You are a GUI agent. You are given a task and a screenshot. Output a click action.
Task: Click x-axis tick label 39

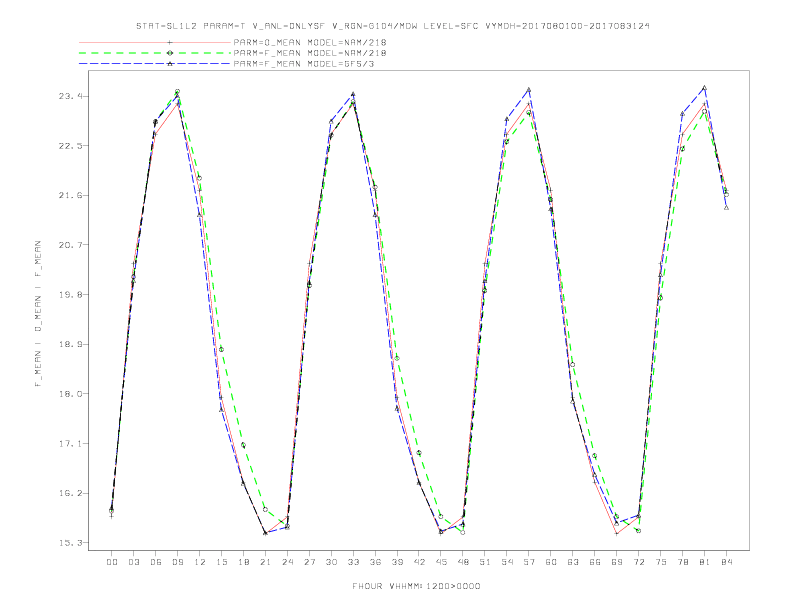[397, 562]
